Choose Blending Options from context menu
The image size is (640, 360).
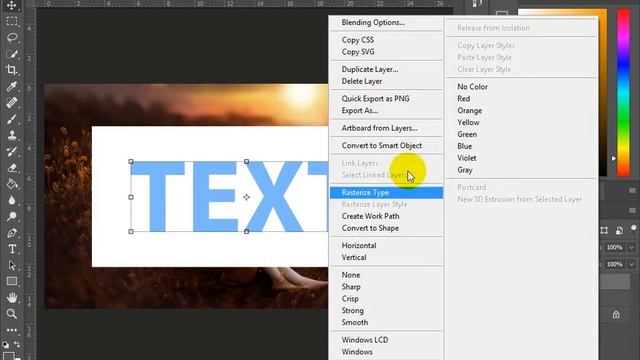[373, 22]
